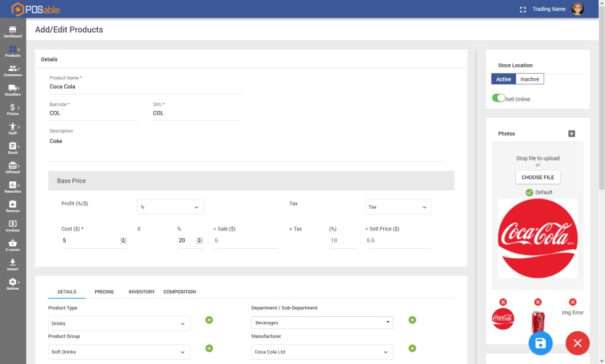Switch to the DETAILS tab
The image size is (605, 364).
point(67,292)
